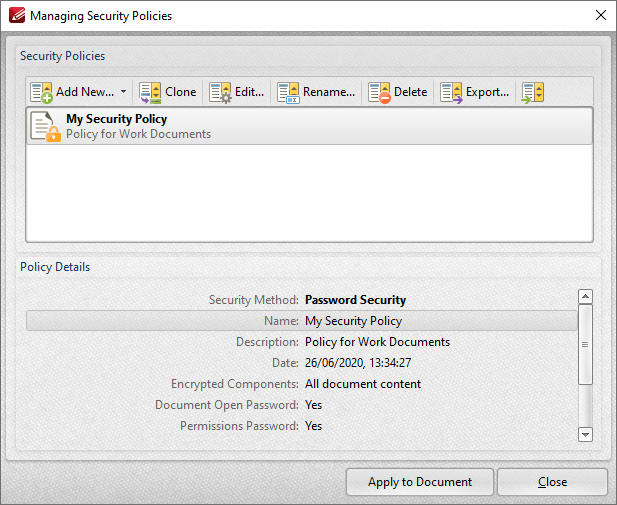The image size is (617, 505).
Task: Open the Add New dropdown arrow
Action: click(123, 92)
